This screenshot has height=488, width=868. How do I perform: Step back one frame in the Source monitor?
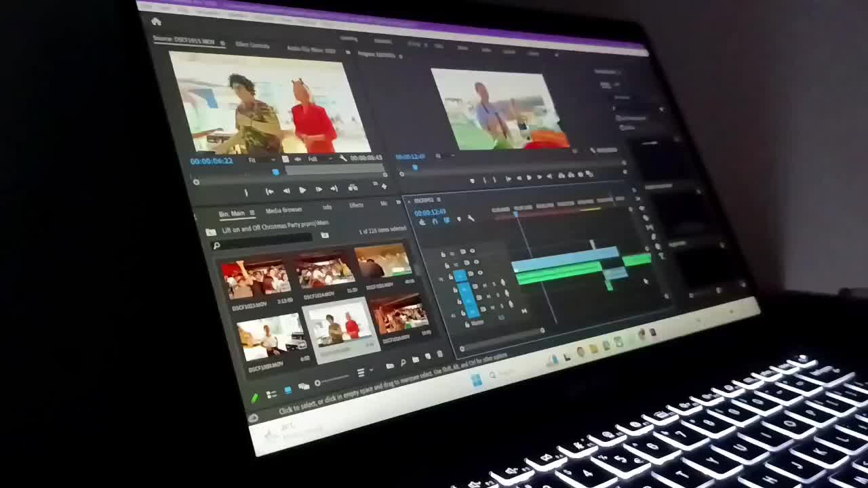point(286,191)
